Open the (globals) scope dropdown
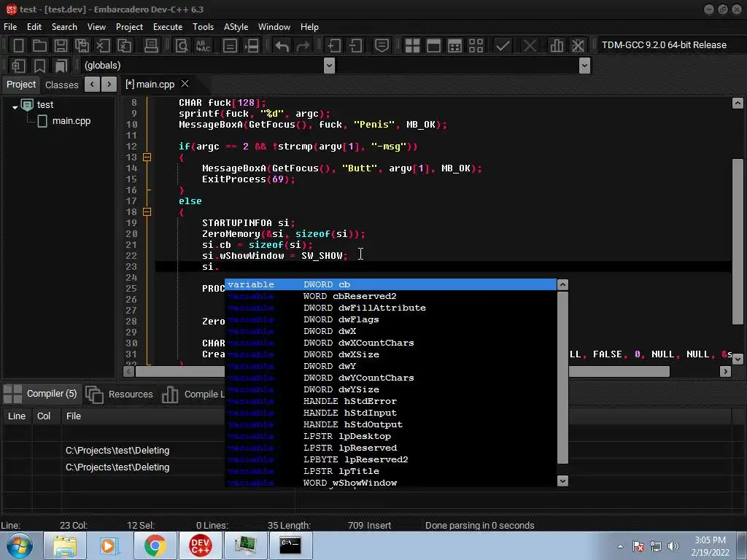The width and height of the screenshot is (747, 560). pyautogui.click(x=329, y=66)
